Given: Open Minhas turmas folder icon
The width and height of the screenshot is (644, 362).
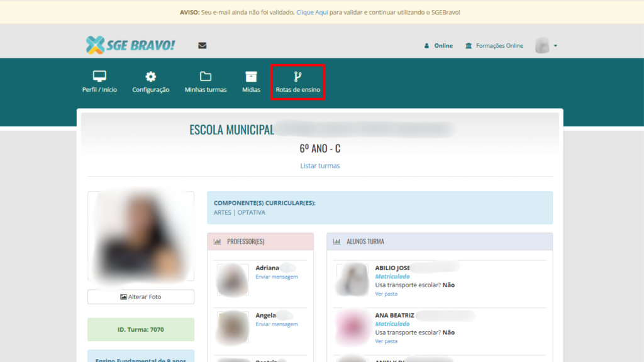Looking at the screenshot, I should tap(205, 77).
